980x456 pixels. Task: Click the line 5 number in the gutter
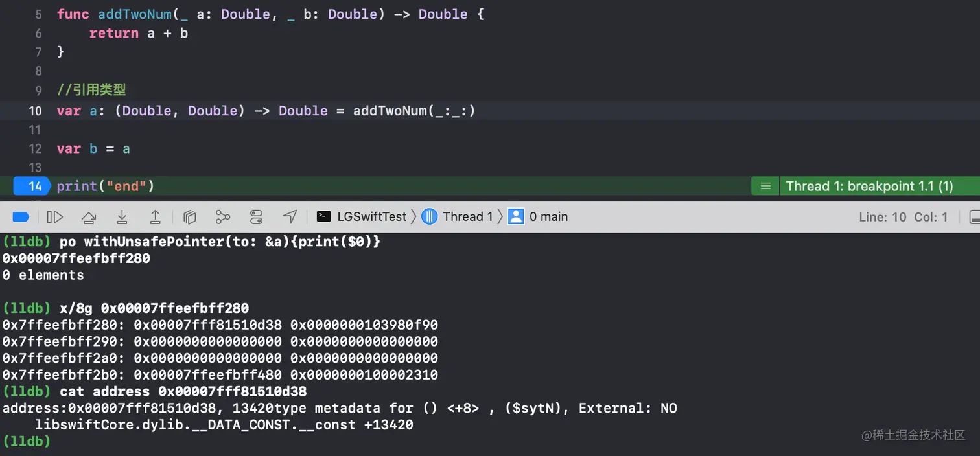[38, 14]
